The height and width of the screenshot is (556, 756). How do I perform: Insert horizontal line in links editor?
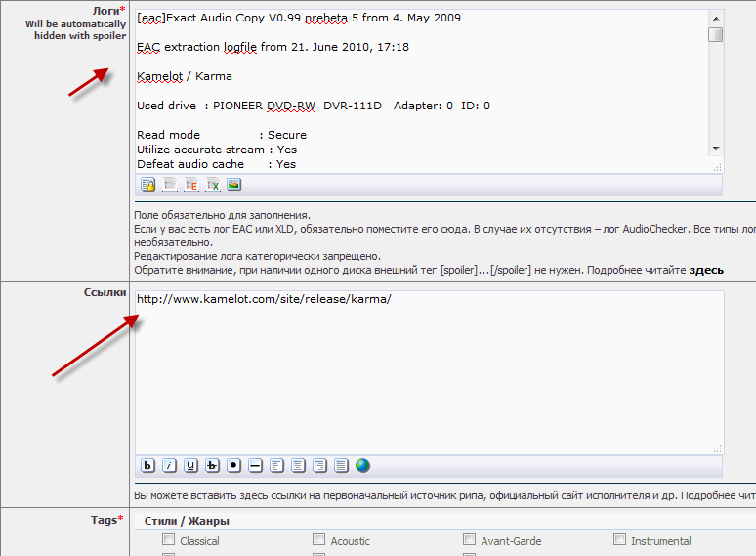(x=256, y=466)
